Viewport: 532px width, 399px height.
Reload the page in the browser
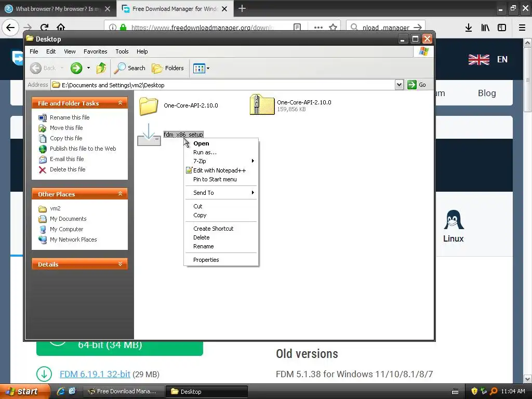point(44,27)
